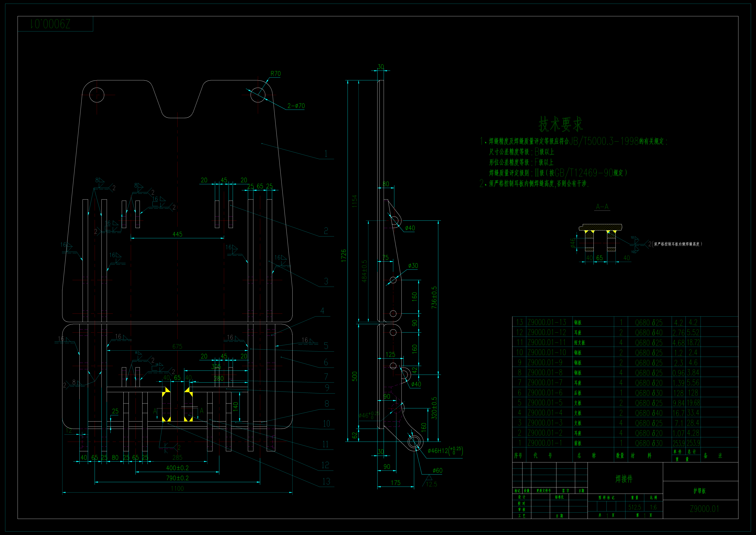
Task: Click the '1726' overall height dimension
Action: [x=344, y=256]
